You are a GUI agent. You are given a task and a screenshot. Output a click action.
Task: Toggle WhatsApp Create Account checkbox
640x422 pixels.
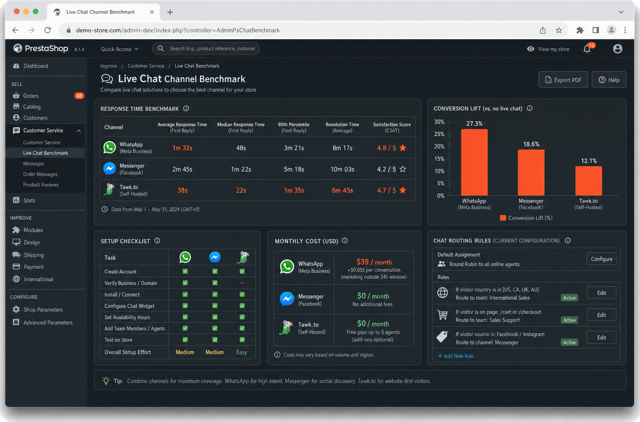tap(185, 271)
